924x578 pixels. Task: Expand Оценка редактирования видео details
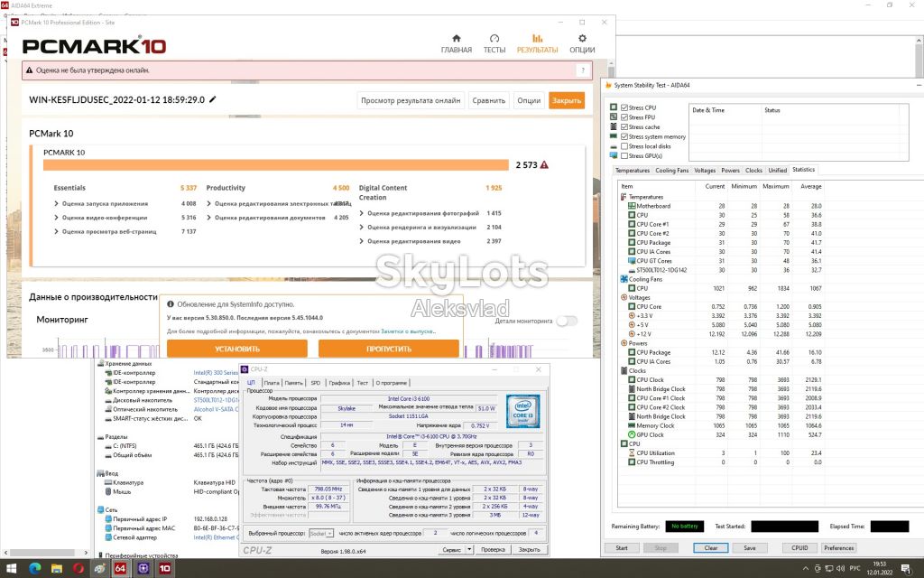pyautogui.click(x=362, y=241)
